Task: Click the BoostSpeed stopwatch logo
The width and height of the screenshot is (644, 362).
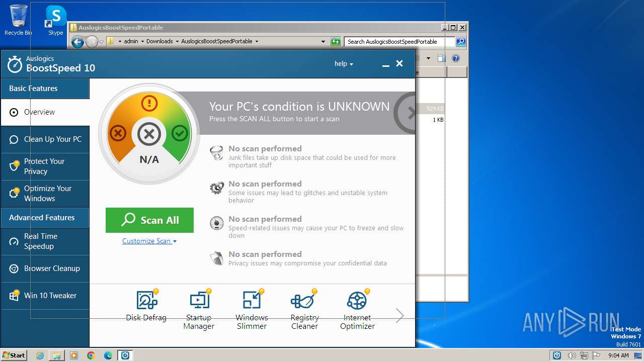Action: point(15,64)
